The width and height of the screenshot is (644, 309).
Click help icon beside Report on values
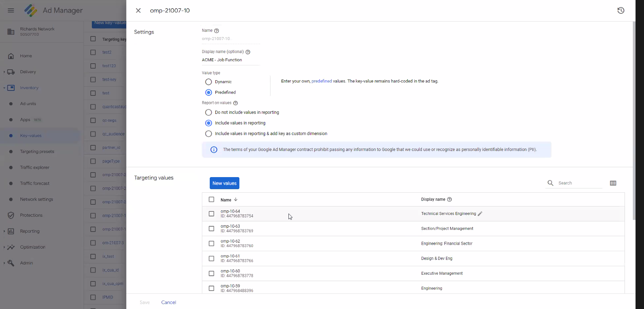point(235,103)
